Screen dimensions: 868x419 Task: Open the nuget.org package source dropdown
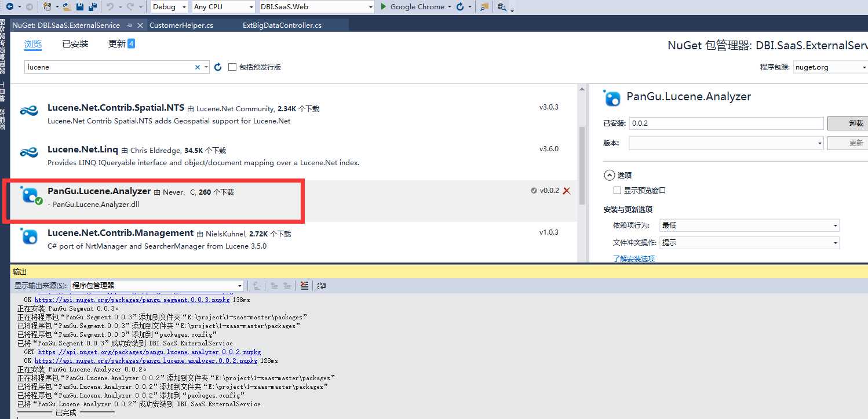click(830, 67)
